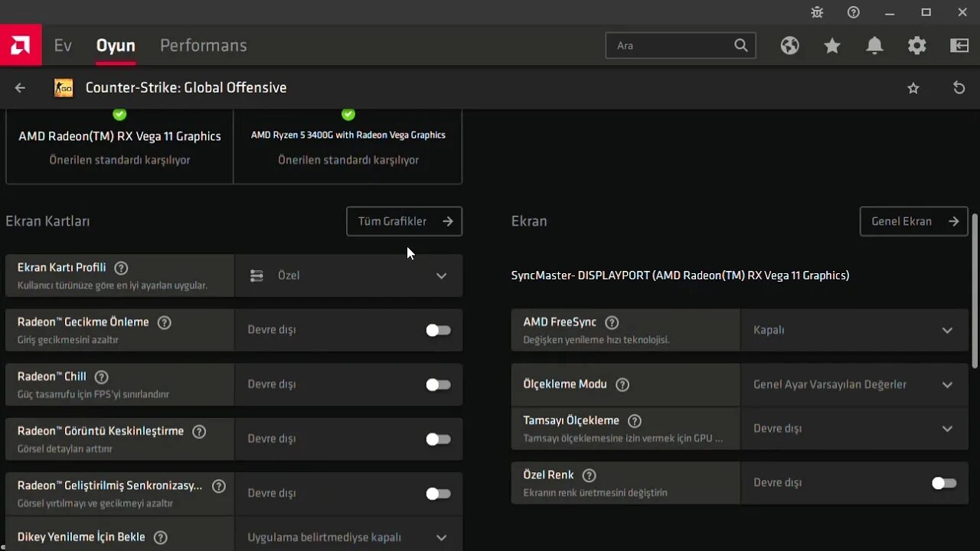Show help for Radeon Chill
Screen dimensions: 980x551
click(x=101, y=377)
